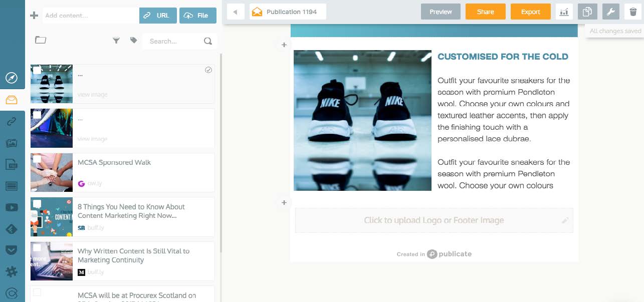Click the orange Share button
The image size is (644, 302).
click(x=485, y=12)
